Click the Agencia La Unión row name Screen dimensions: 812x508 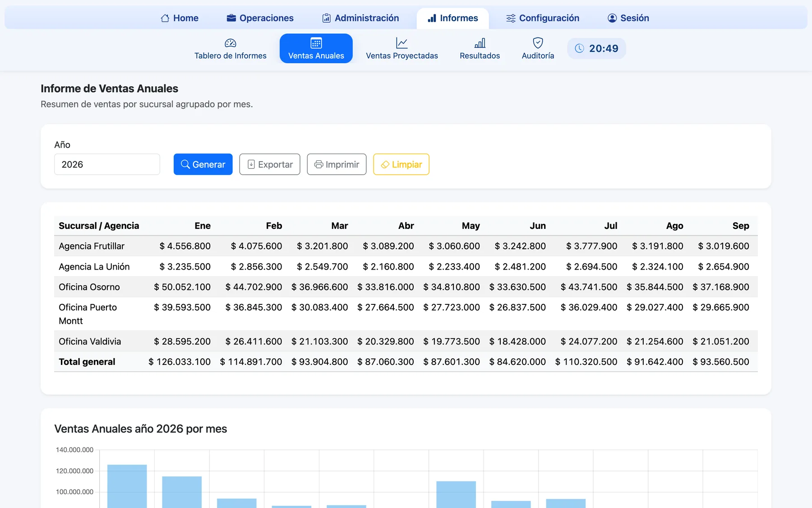click(94, 267)
